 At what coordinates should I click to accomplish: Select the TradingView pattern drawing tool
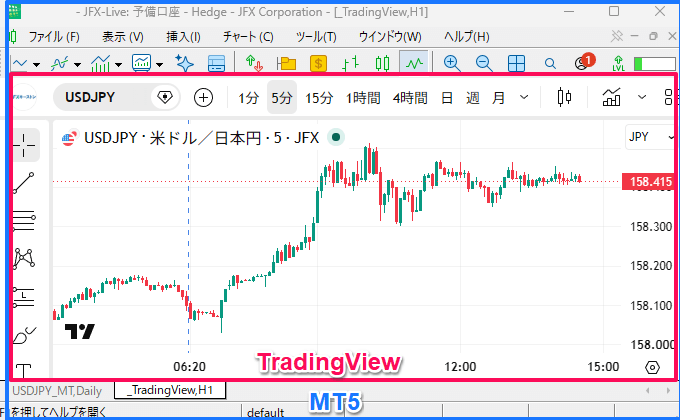pyautogui.click(x=24, y=258)
